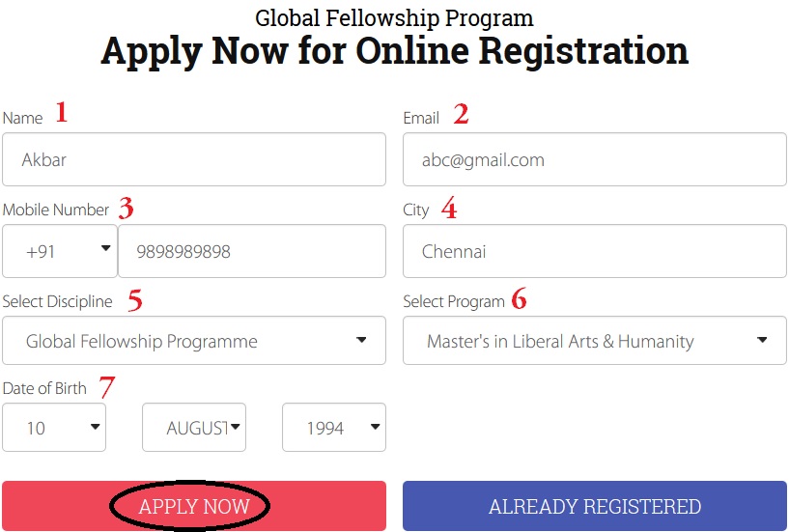This screenshot has width=789, height=532.
Task: Open the +91 country code dropdown
Action: 60,252
